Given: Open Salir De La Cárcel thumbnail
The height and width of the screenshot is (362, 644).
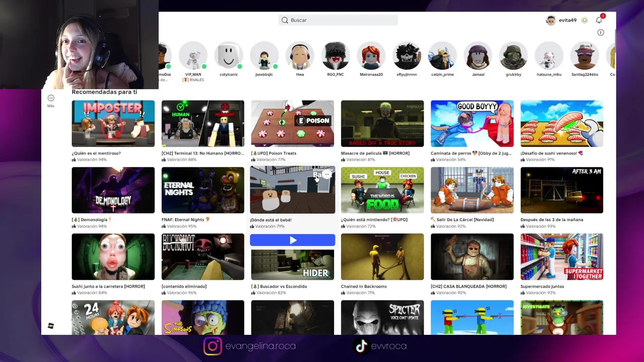Looking at the screenshot, I should coord(472,190).
